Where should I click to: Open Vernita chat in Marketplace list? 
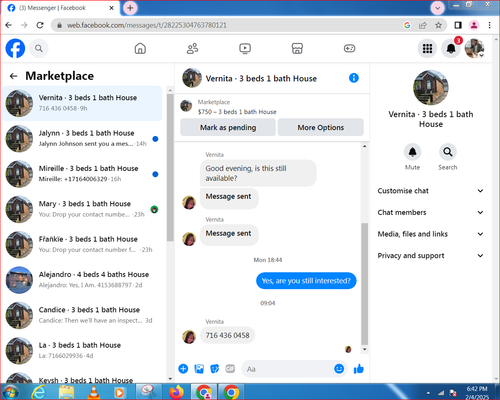[x=82, y=103]
